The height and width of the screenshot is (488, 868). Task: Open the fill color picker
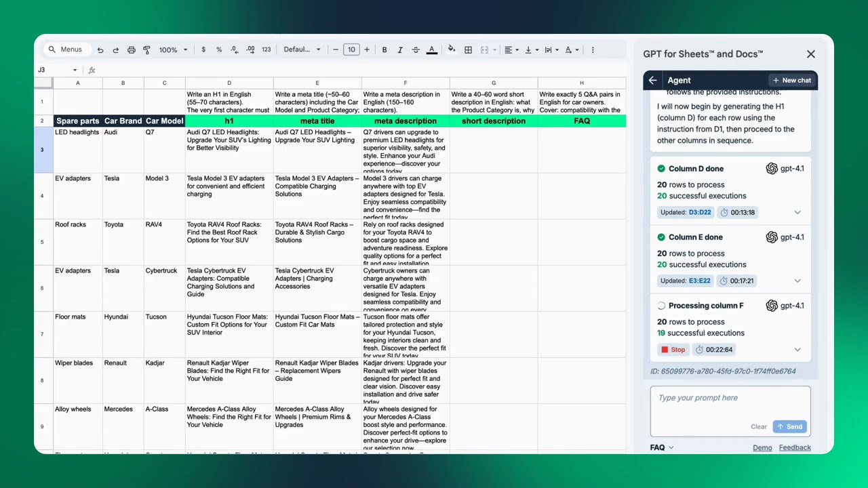(x=452, y=49)
